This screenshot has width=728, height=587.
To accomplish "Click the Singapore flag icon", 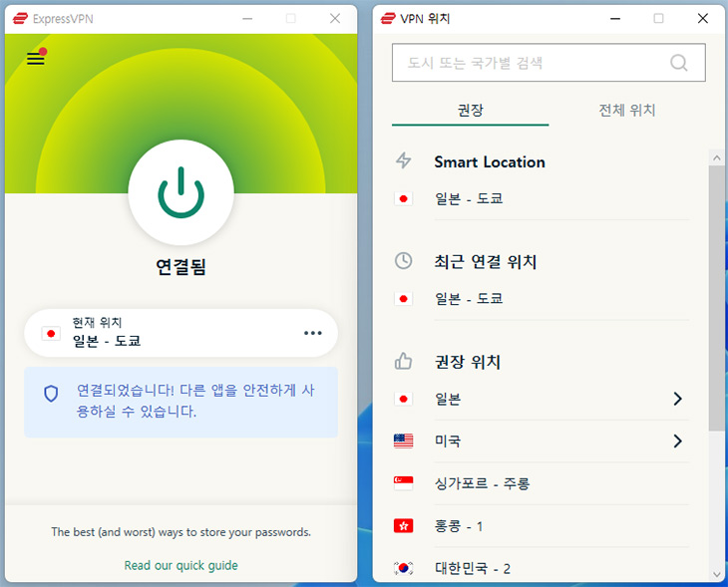I will (x=403, y=483).
